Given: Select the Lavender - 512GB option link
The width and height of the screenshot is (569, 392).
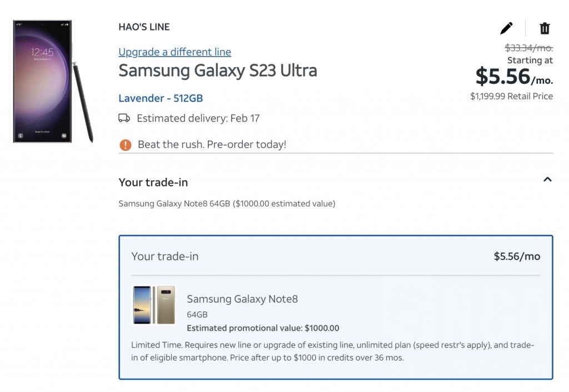Looking at the screenshot, I should (x=161, y=98).
